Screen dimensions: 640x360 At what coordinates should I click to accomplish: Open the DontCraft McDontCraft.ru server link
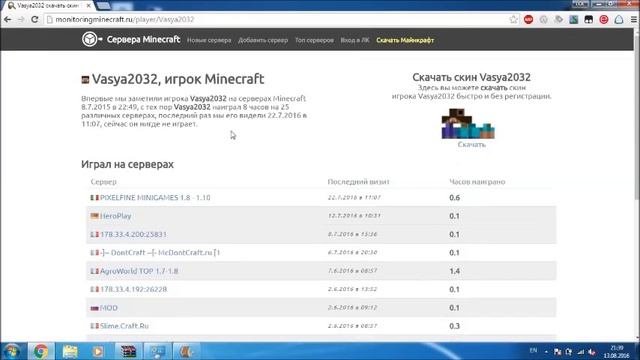click(160, 253)
